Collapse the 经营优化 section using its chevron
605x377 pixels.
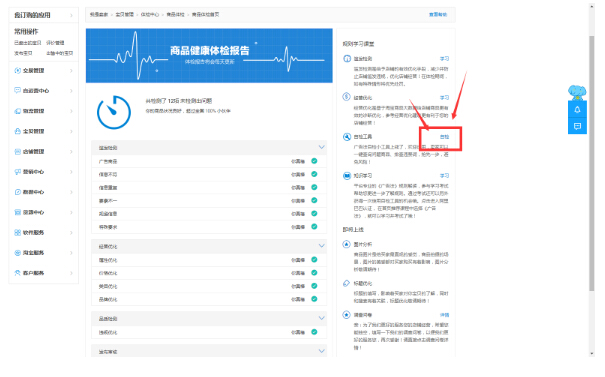click(x=321, y=246)
